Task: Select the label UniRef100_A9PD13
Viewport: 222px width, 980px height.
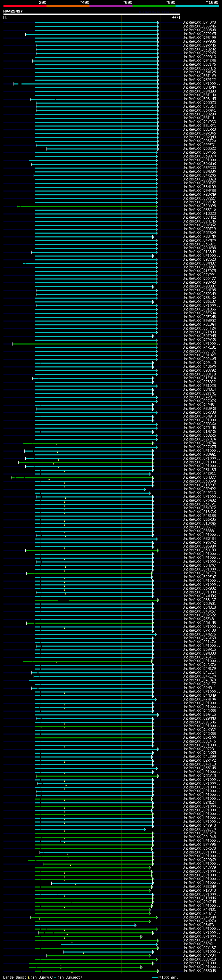Action: [x=199, y=57]
